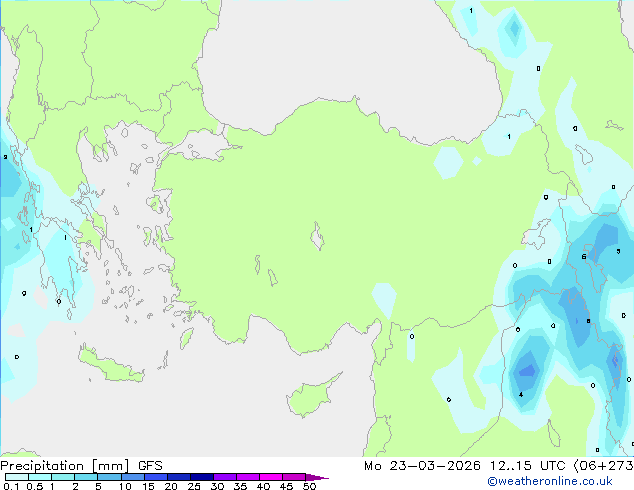Click the island of Crete on the map
This screenshot has height=490, width=634.
[x=110, y=365]
